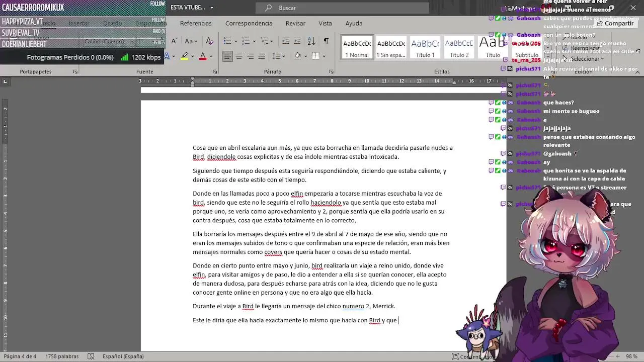Clear all formatting from text
The width and height of the screenshot is (644, 362).
(210, 41)
